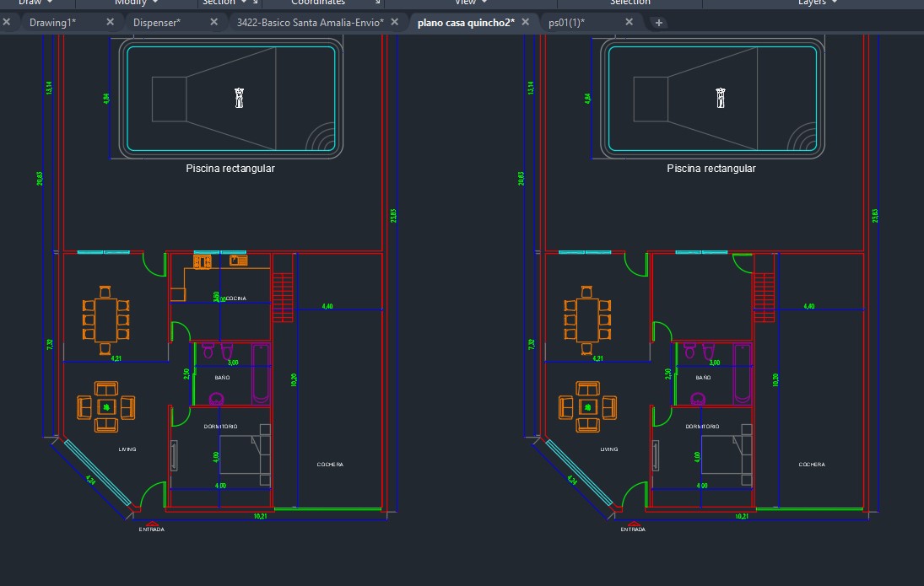Expand the View panel dropdown
The height and width of the screenshot is (586, 924).
pos(471,3)
